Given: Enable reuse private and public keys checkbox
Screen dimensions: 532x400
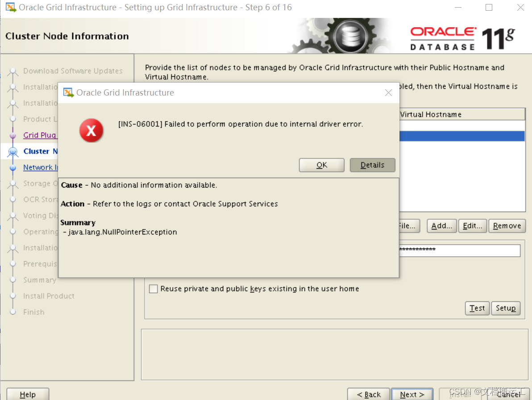Looking at the screenshot, I should click(154, 289).
